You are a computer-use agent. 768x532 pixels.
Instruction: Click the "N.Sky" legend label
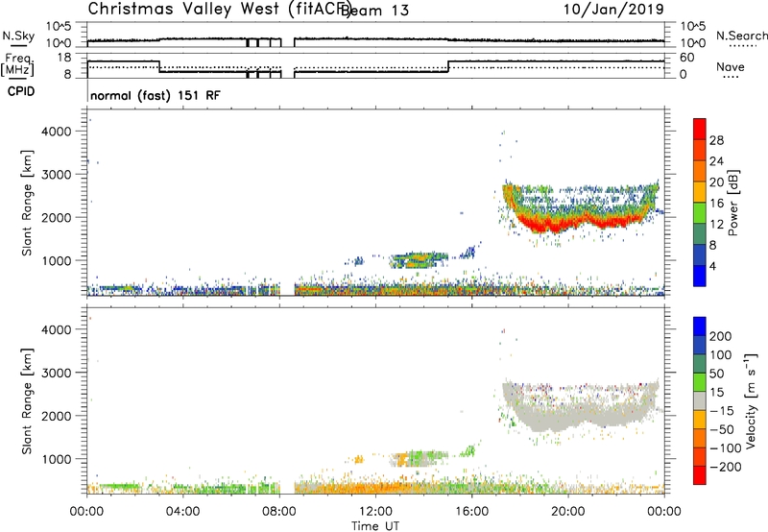(18, 36)
